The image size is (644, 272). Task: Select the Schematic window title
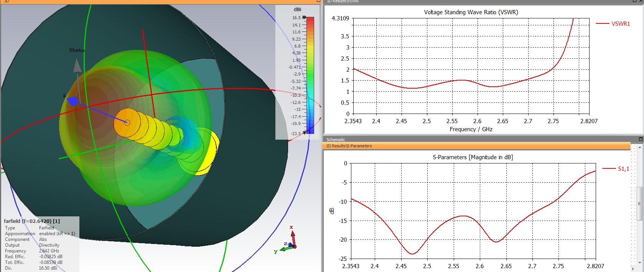click(336, 140)
